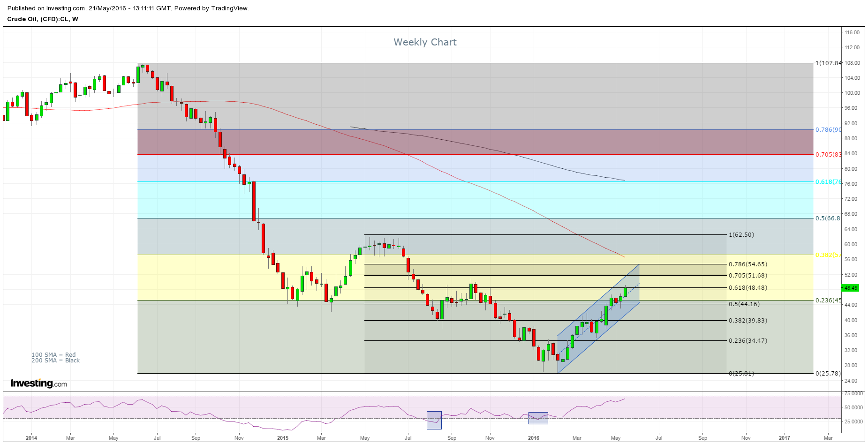Click the 116.00 value on price axis
The width and height of the screenshot is (868, 444).
852,32
